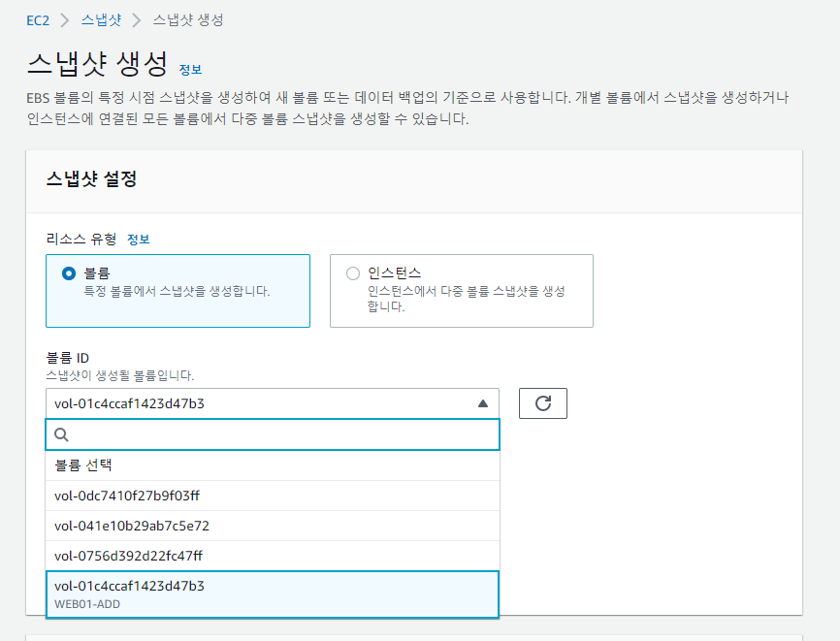
Task: Click the selected volume ID combo box
Action: point(273,403)
